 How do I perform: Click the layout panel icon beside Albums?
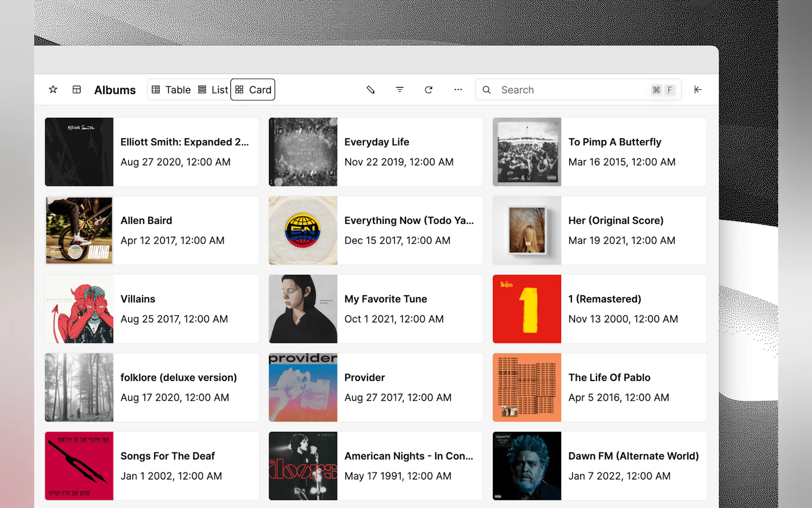76,89
